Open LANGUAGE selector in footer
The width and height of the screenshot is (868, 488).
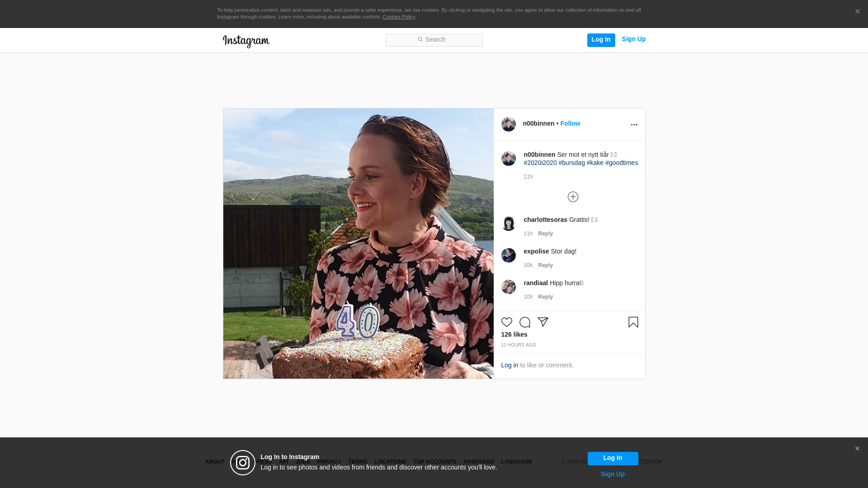pyautogui.click(x=516, y=462)
